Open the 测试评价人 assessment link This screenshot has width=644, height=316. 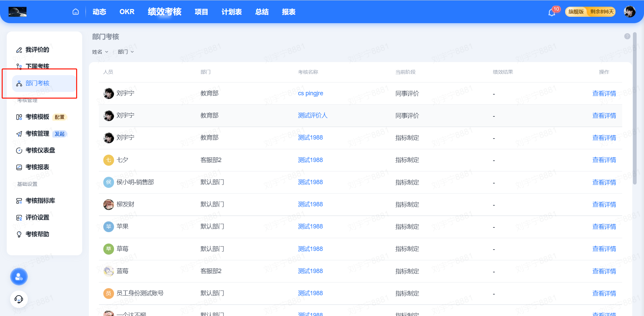coord(313,115)
